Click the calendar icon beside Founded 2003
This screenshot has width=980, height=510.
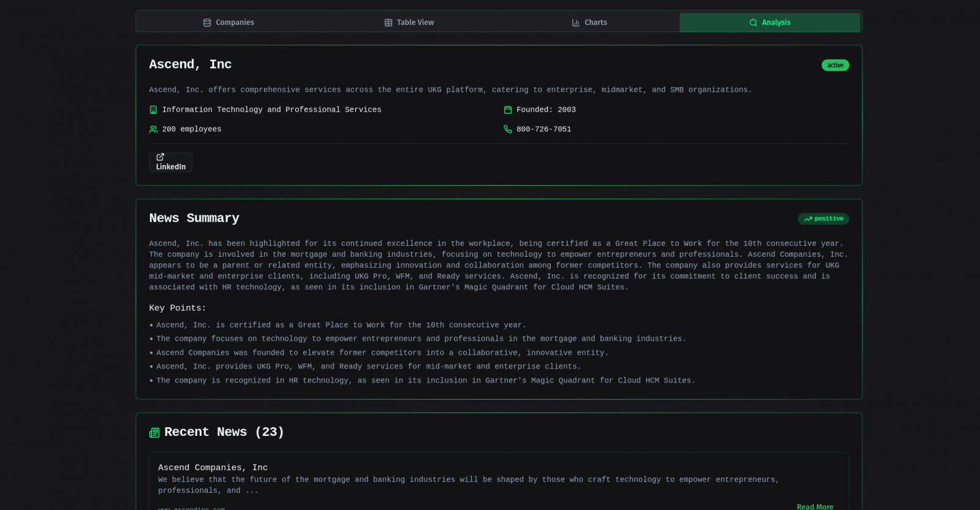coord(508,110)
